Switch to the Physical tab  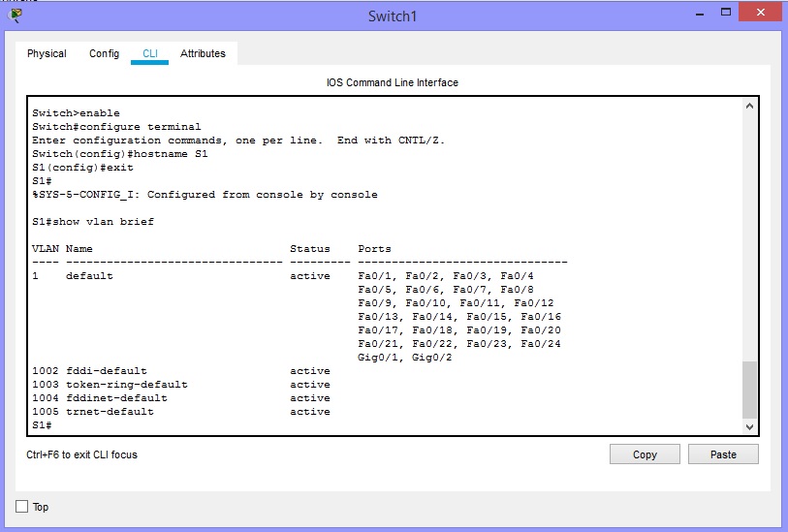coord(47,54)
